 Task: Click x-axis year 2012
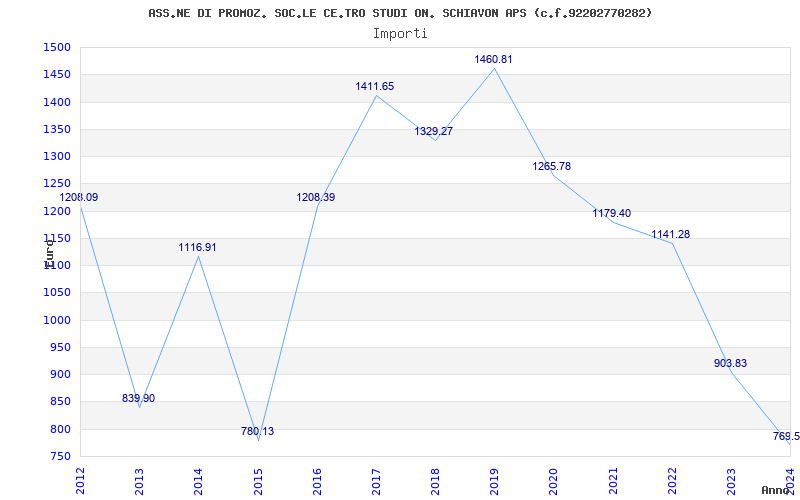pyautogui.click(x=81, y=481)
